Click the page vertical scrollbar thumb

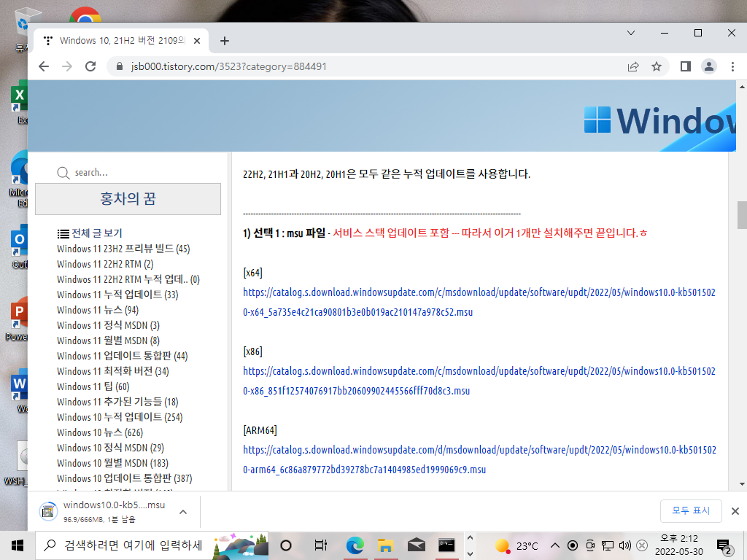(742, 215)
